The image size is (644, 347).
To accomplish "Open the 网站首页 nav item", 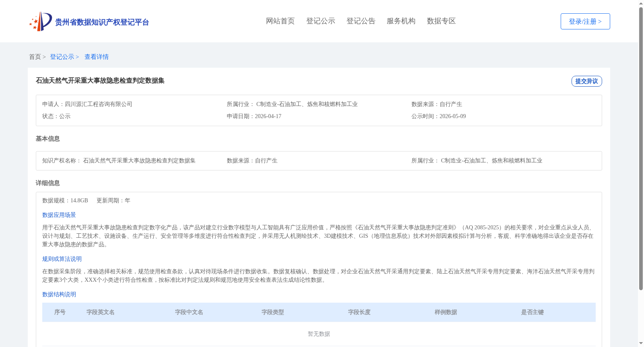I will (280, 21).
